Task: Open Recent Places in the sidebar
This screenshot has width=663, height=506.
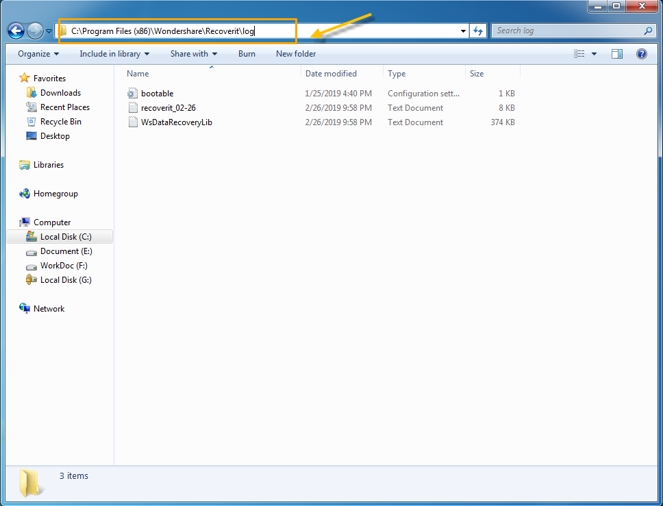Action: tap(65, 107)
